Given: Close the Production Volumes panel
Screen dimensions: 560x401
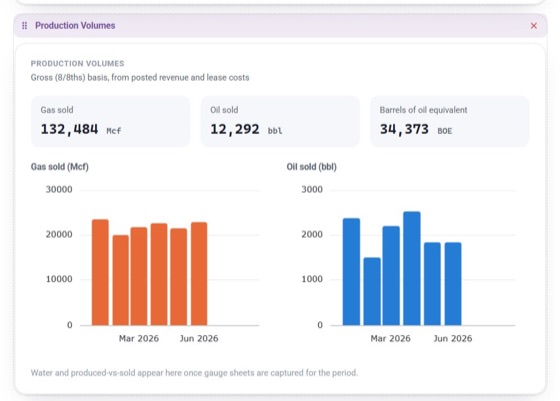Looking at the screenshot, I should (x=534, y=26).
